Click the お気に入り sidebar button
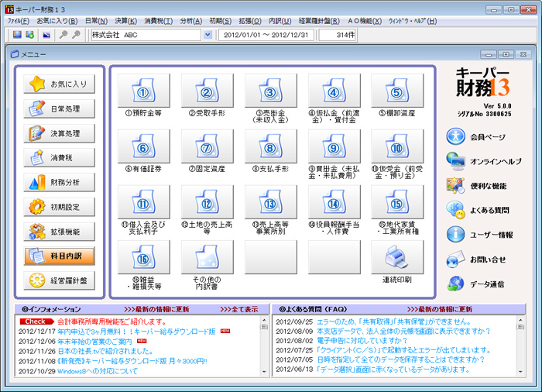 (x=59, y=84)
